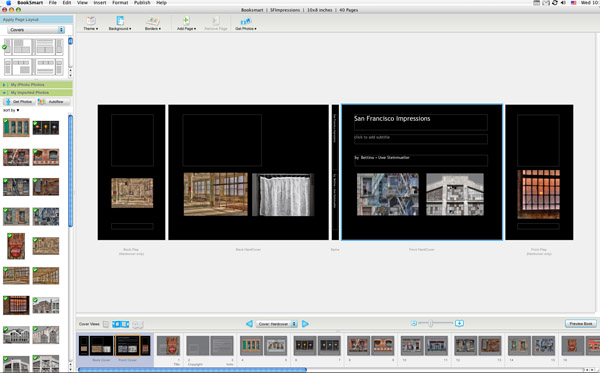Select orange window photo on front flap

538,194
